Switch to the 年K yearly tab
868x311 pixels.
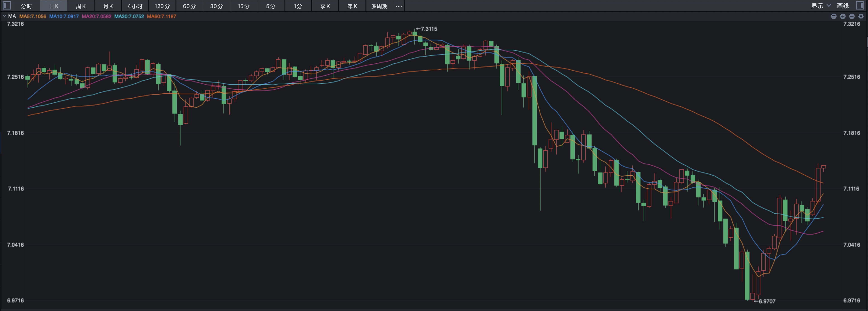pos(352,6)
